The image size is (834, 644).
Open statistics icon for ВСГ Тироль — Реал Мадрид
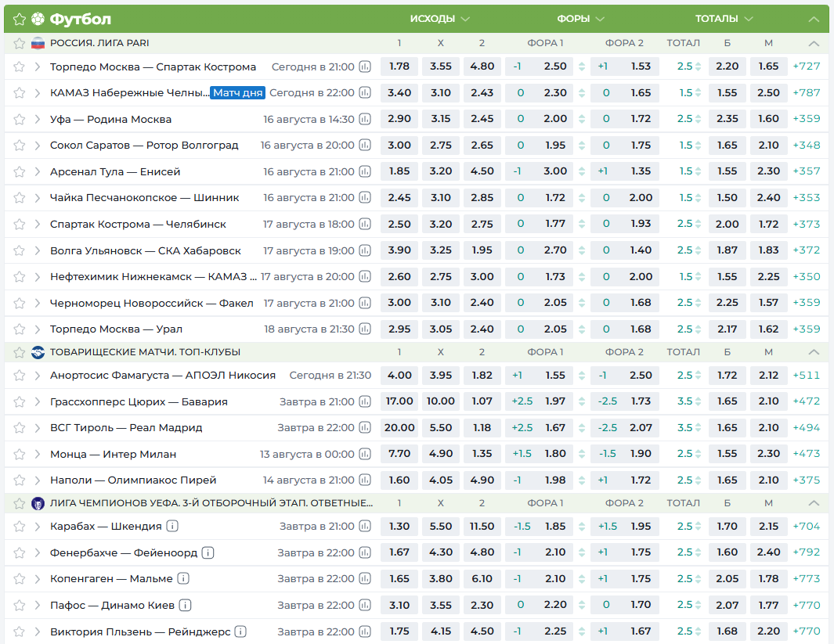click(x=365, y=428)
